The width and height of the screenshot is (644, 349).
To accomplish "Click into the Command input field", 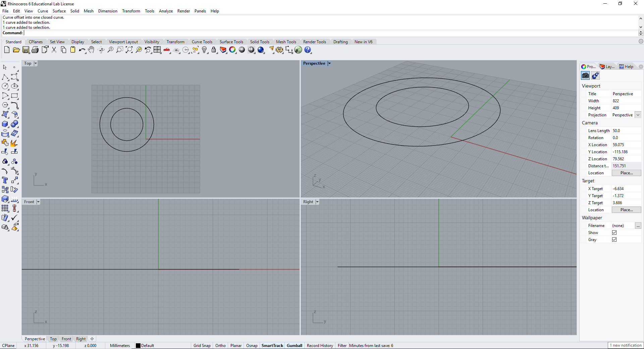I will 331,33.
